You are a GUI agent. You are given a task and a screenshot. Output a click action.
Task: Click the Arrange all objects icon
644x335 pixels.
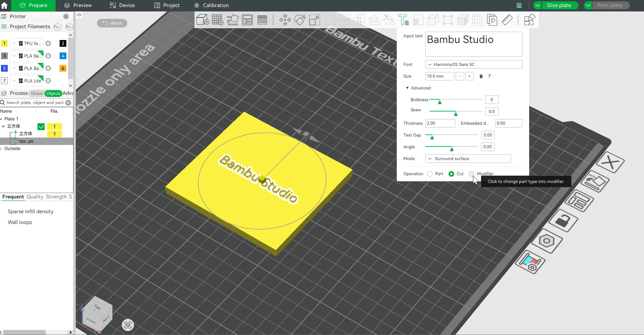tap(247, 20)
